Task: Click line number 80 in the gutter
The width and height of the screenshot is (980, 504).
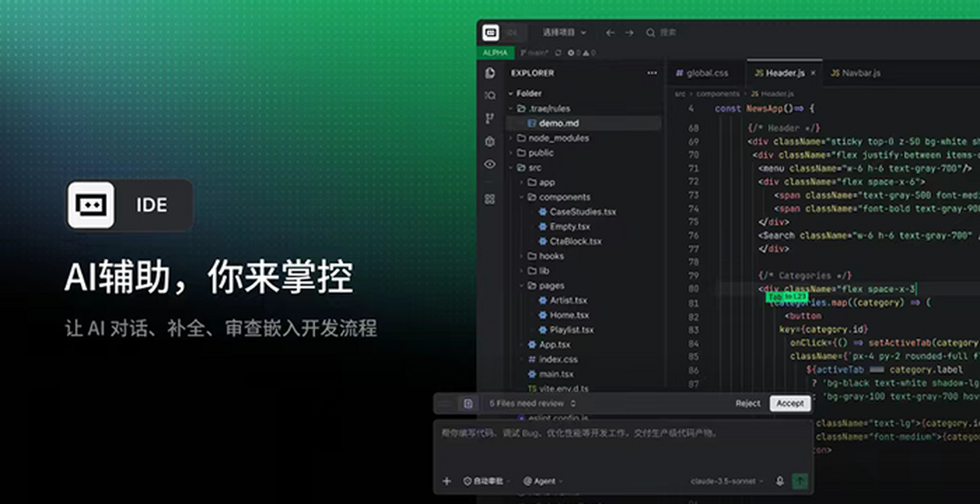Action: click(693, 288)
